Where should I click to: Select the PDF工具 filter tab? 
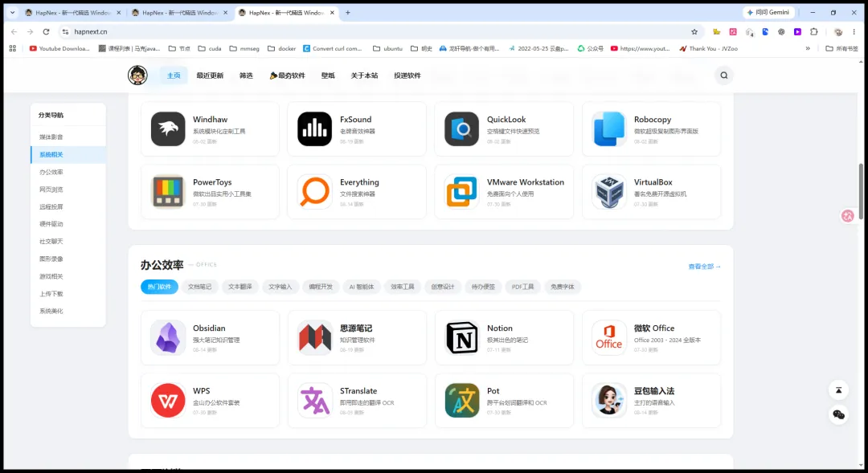[522, 287]
